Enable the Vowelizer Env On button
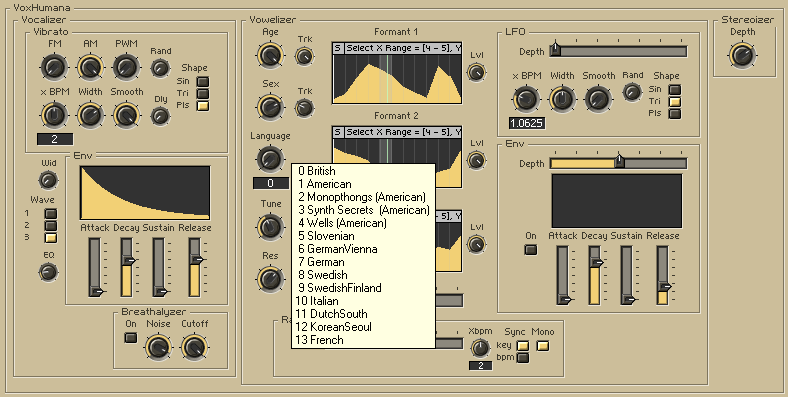Viewport: 788px width, 397px height. coord(531,249)
